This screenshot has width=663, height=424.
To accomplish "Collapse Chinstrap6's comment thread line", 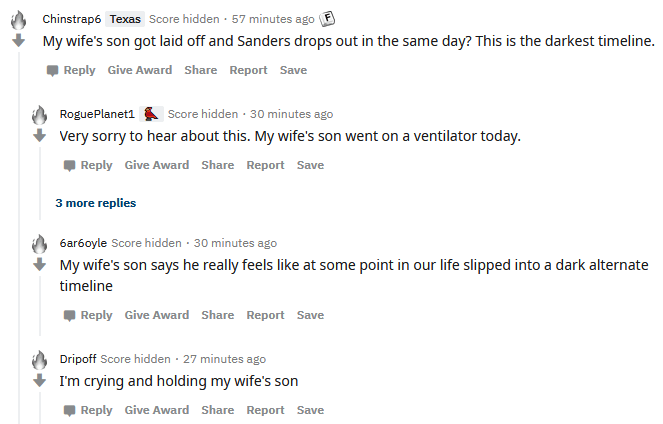I will 19,239.
